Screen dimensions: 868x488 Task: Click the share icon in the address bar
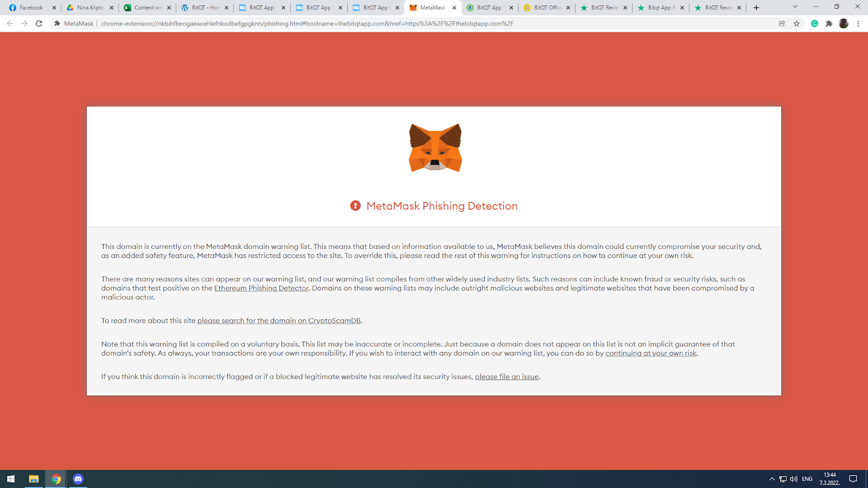(x=782, y=23)
